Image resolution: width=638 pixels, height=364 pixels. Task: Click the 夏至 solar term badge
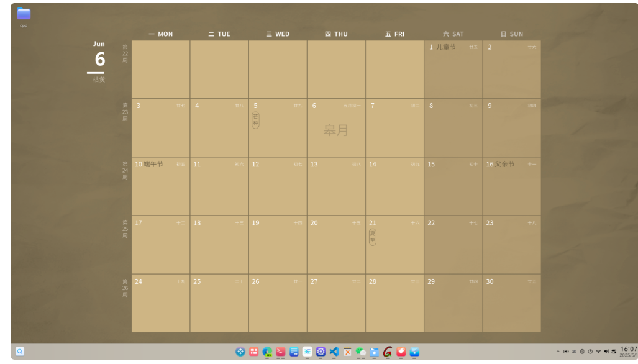tap(373, 237)
